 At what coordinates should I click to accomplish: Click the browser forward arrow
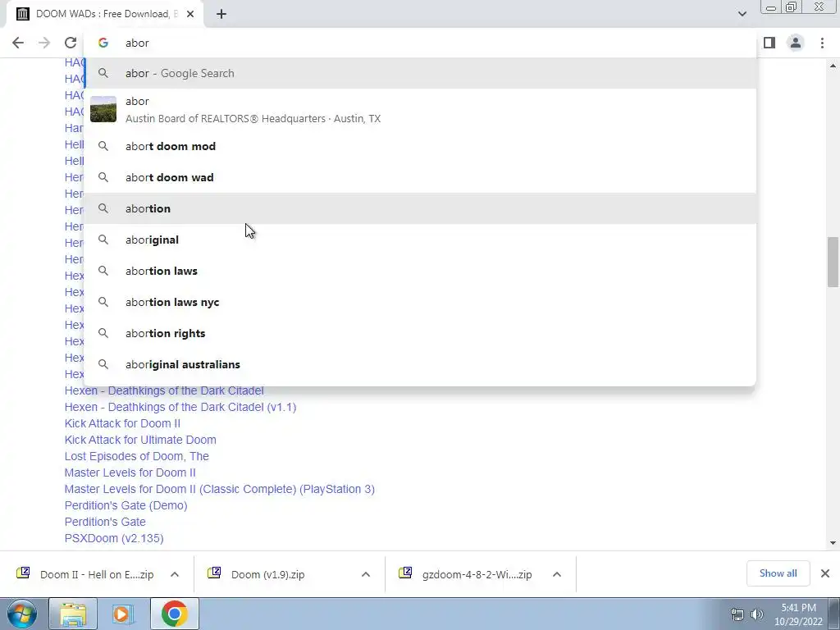tap(44, 43)
